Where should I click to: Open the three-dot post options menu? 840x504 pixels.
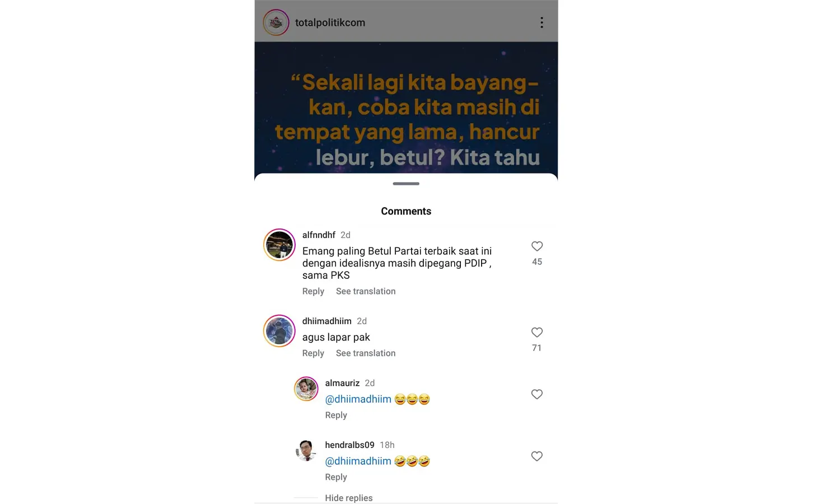coord(542,22)
